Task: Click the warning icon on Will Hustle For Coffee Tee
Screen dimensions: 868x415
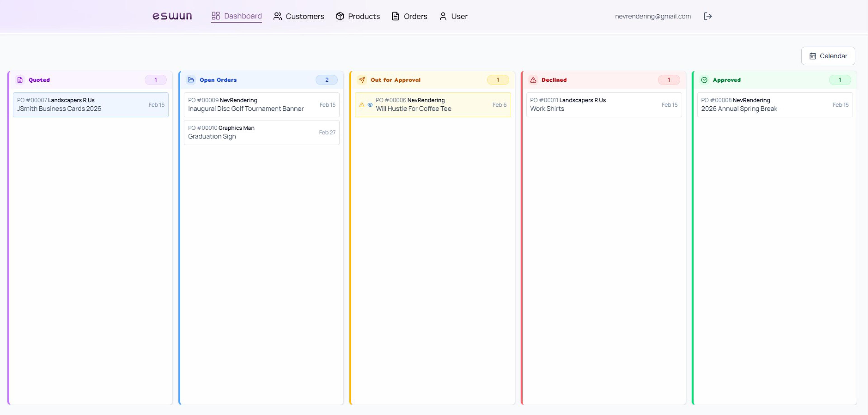Action: coord(362,105)
